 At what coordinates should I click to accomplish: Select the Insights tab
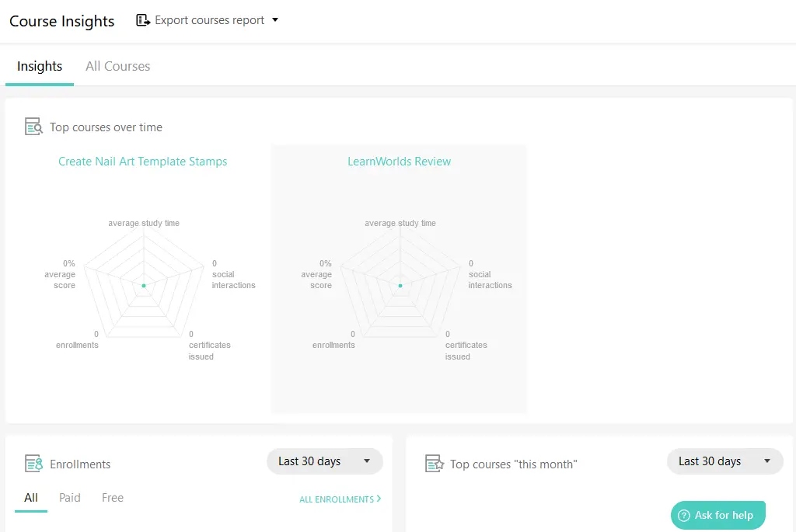coord(39,66)
